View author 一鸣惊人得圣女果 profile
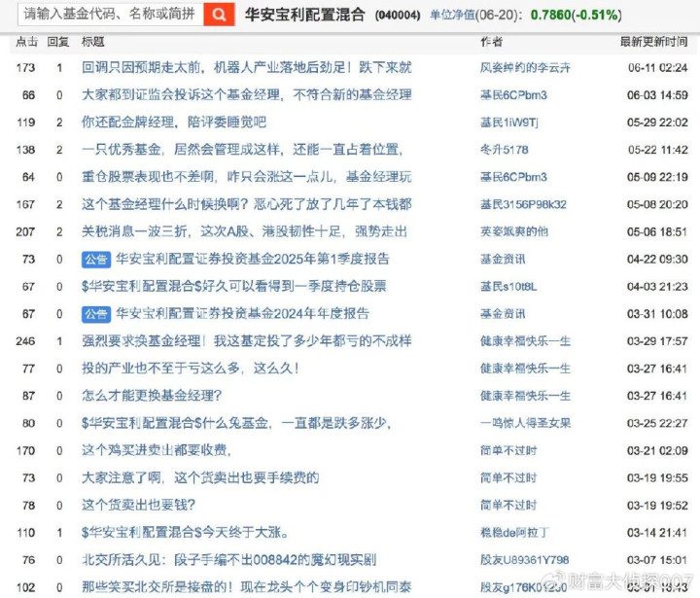700x598 pixels. [525, 423]
